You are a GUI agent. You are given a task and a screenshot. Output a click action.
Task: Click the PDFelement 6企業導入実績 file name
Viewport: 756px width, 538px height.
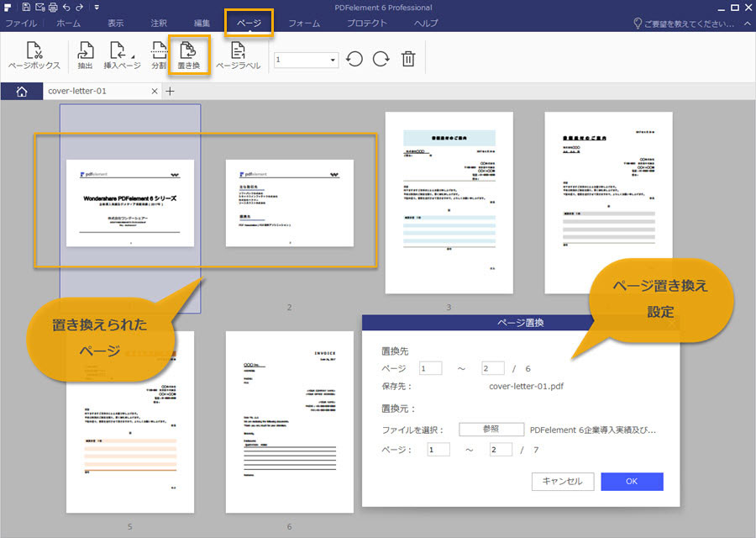[x=592, y=430]
